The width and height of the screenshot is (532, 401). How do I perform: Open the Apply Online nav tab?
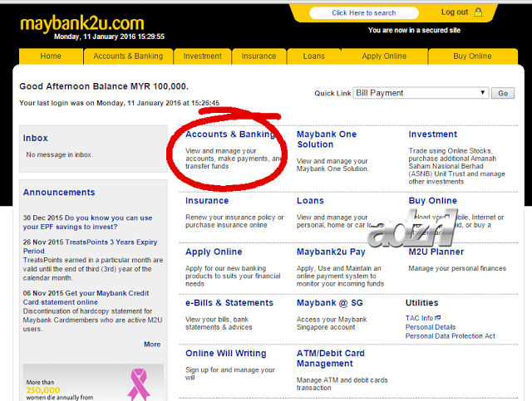[x=384, y=56]
